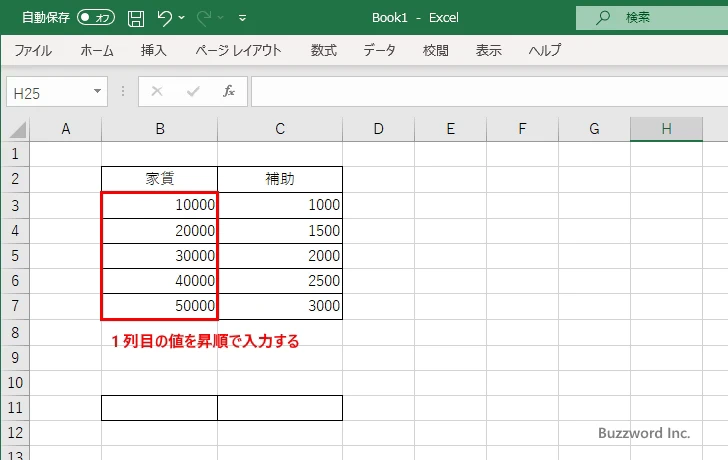Click the Redo arrow icon

[x=203, y=18]
